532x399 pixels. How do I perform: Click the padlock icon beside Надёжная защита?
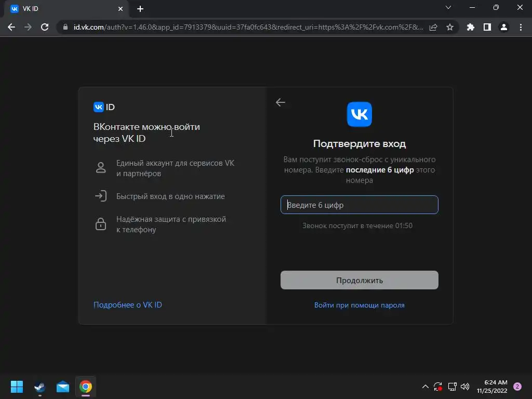click(x=101, y=224)
